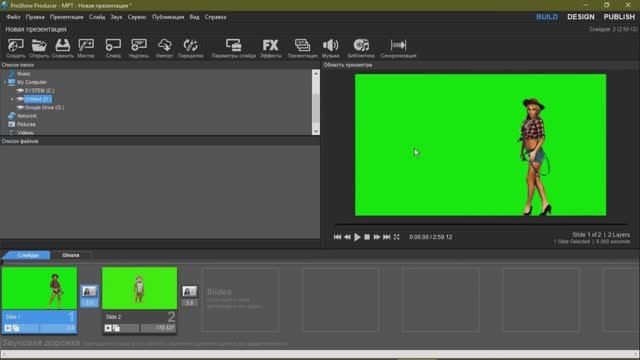Toggle full-screen preview icon
This screenshot has height=360, width=640.
[396, 237]
